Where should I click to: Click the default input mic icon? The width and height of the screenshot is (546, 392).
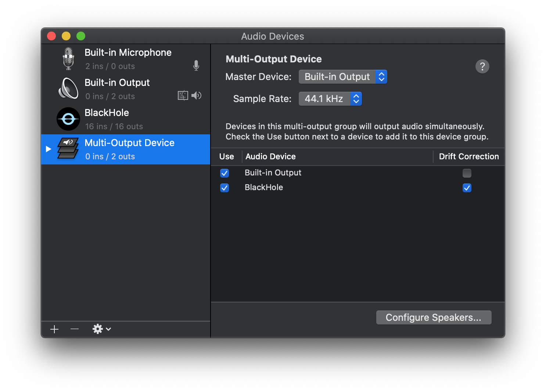196,65
